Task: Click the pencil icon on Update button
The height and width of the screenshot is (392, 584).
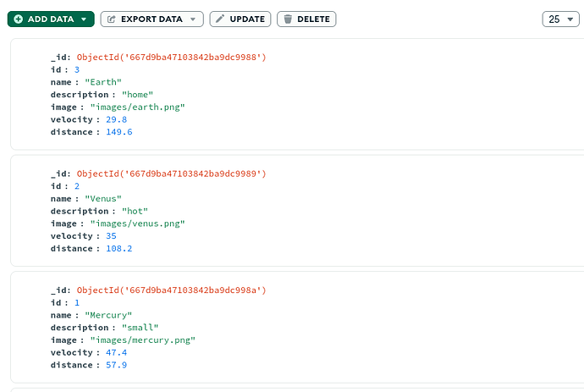Action: tap(220, 19)
